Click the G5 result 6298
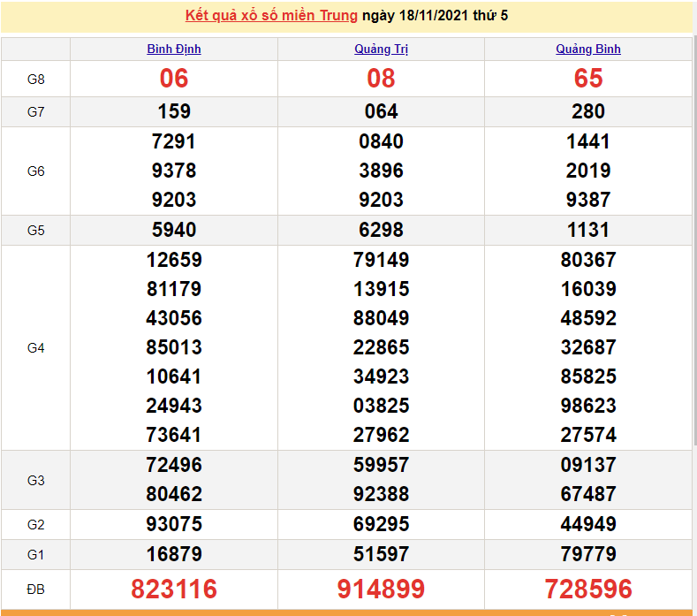Image resolution: width=697 pixels, height=616 pixels. [381, 230]
